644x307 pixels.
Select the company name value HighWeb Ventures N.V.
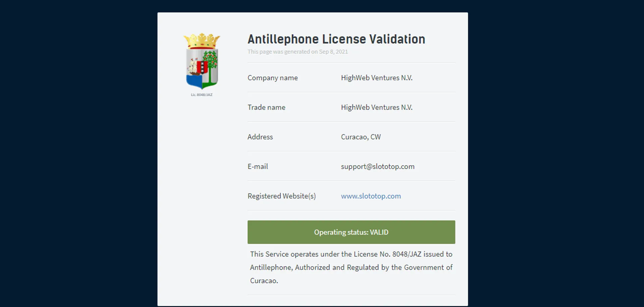pyautogui.click(x=377, y=78)
